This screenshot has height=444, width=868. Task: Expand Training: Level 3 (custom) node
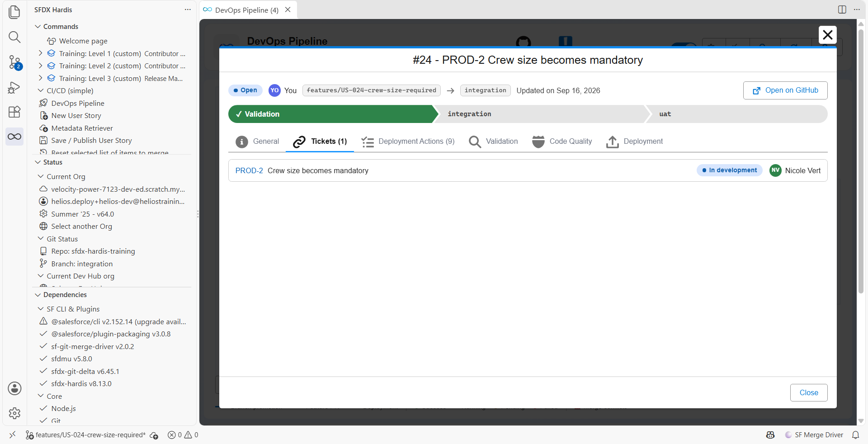pos(41,78)
